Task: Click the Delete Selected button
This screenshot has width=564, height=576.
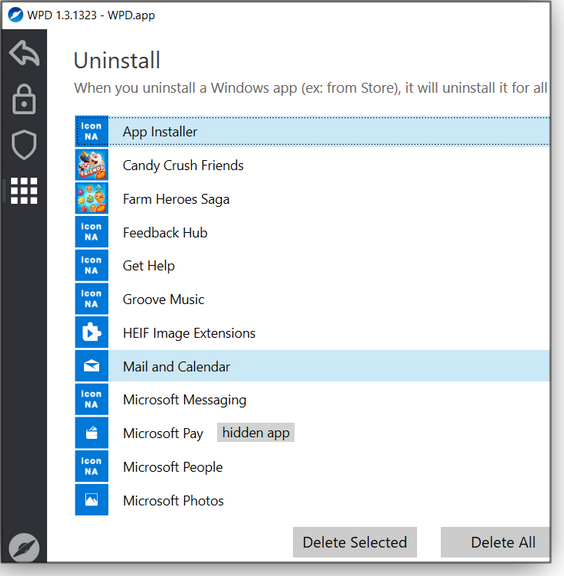Action: coord(355,542)
